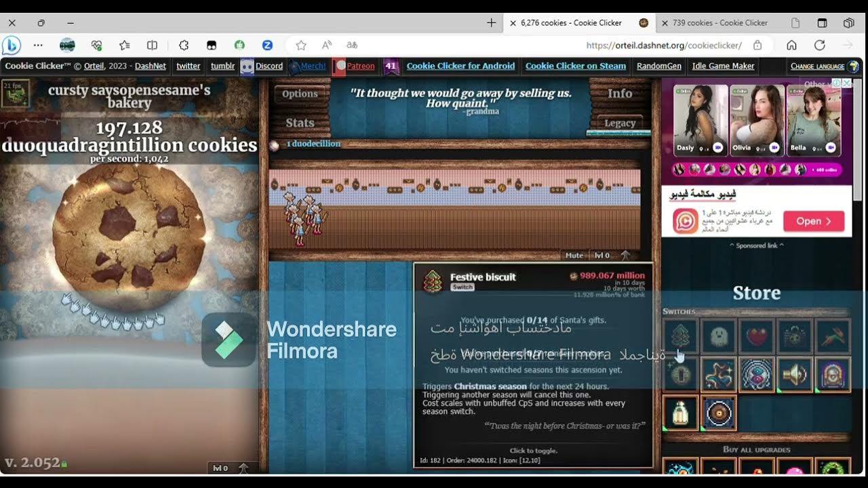Click the blue Z extension icon
Image resolution: width=868 pixels, height=488 pixels.
(267, 45)
